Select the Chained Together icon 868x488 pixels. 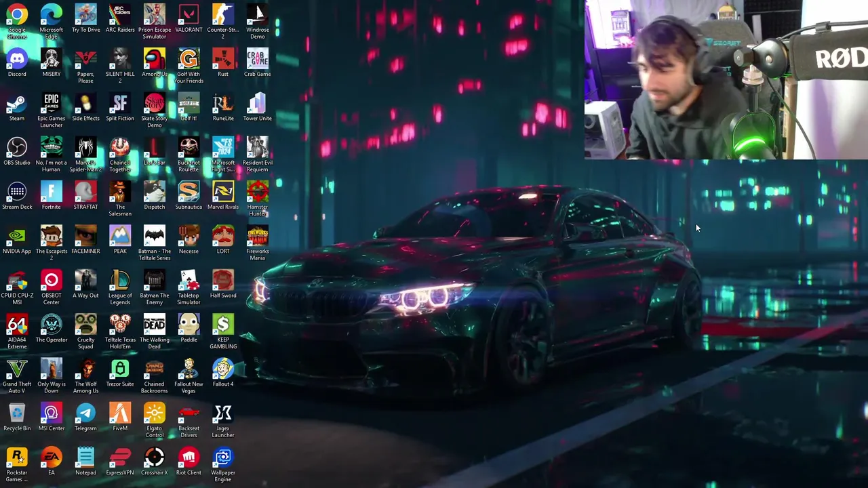(x=120, y=147)
